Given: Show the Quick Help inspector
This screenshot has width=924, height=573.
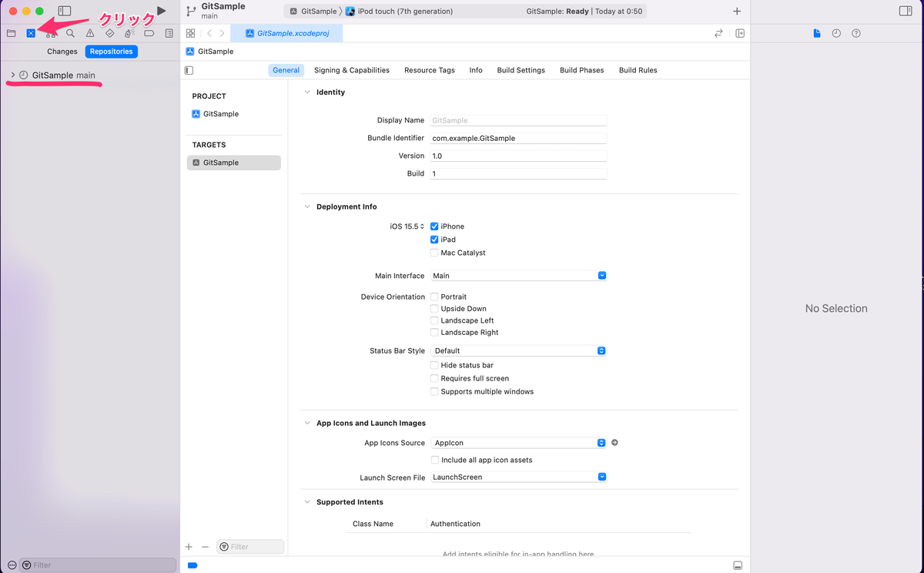Looking at the screenshot, I should [856, 33].
